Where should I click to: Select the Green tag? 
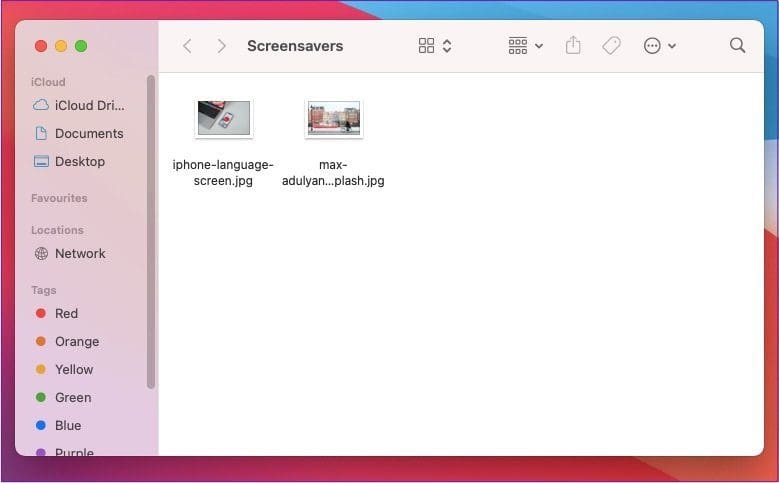(x=64, y=398)
